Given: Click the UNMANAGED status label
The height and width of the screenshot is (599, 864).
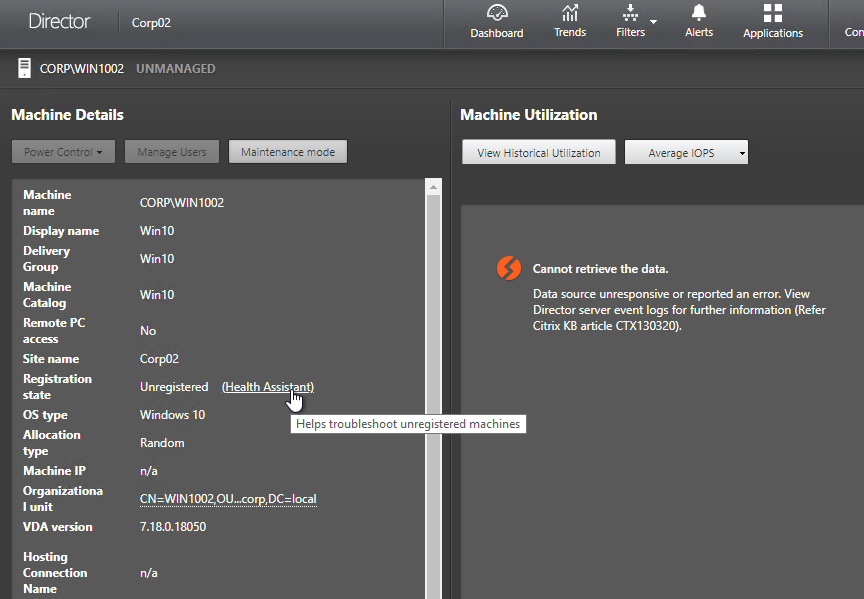Looking at the screenshot, I should (x=176, y=68).
